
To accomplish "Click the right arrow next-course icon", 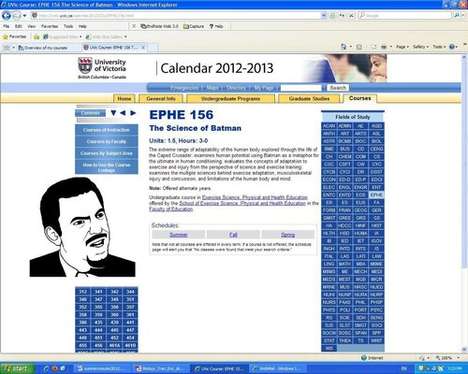I will click(133, 113).
